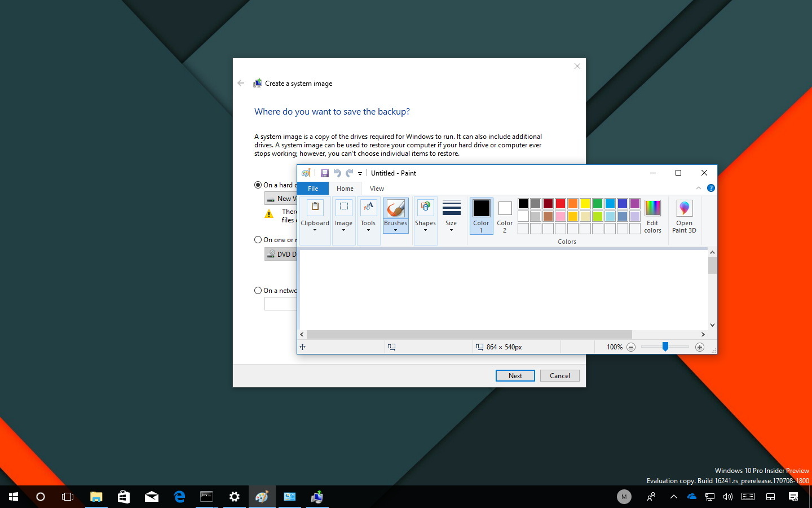Select the Brushes tool icon

point(396,208)
